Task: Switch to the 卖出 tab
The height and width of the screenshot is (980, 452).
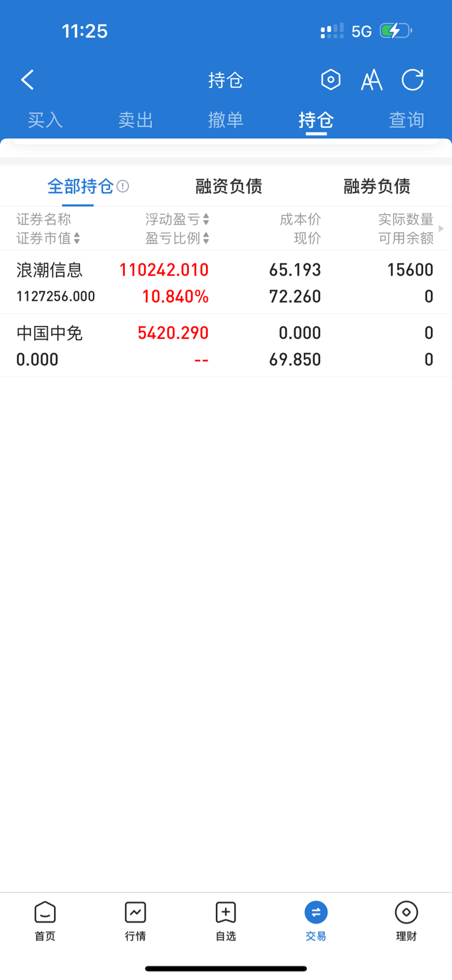Action: 135,120
